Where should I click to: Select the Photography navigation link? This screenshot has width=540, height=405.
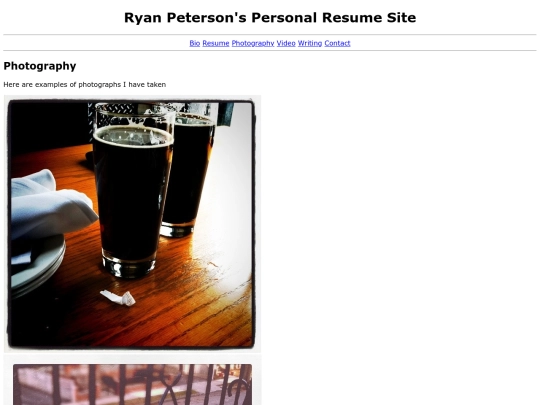click(253, 43)
